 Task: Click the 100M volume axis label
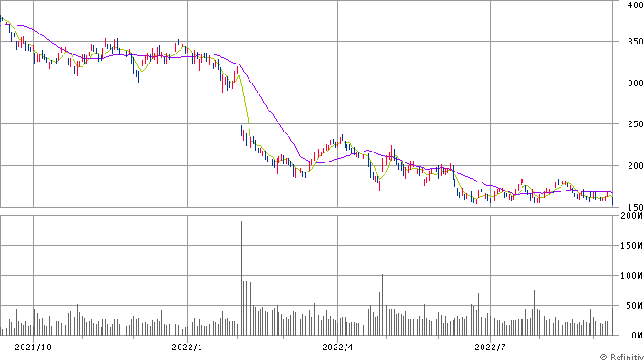pyautogui.click(x=629, y=276)
